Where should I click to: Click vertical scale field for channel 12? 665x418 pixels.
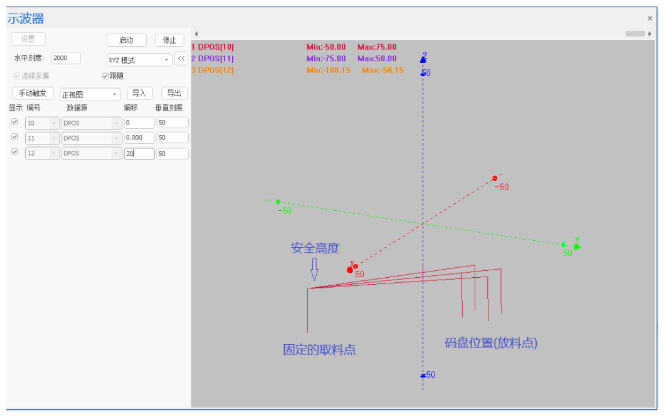tap(172, 153)
